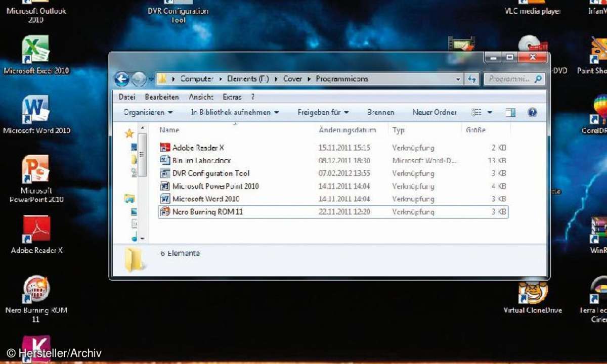Screen dimensions: 607x364
Task: Select Favorites star in navigation pane
Action: 129,133
